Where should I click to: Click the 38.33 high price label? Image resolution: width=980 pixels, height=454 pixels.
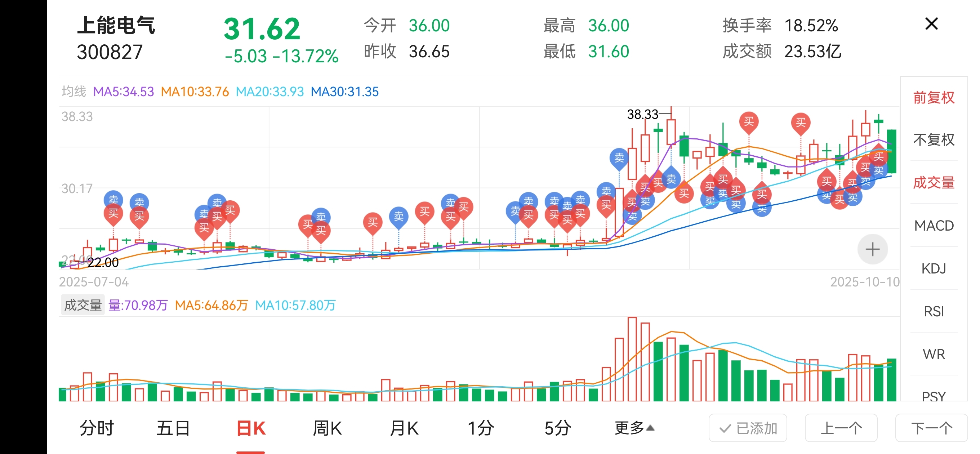point(642,114)
